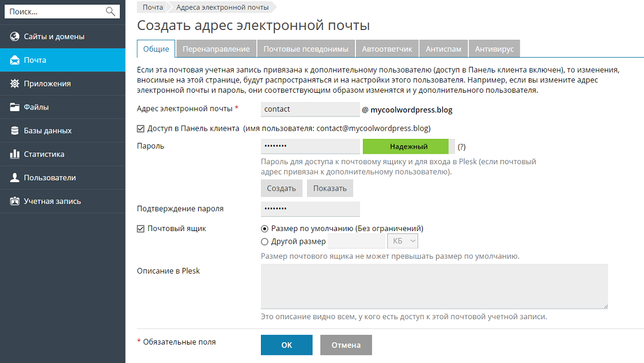Select the Другой размер radio option
Screen dimensions: 644x363
point(265,242)
